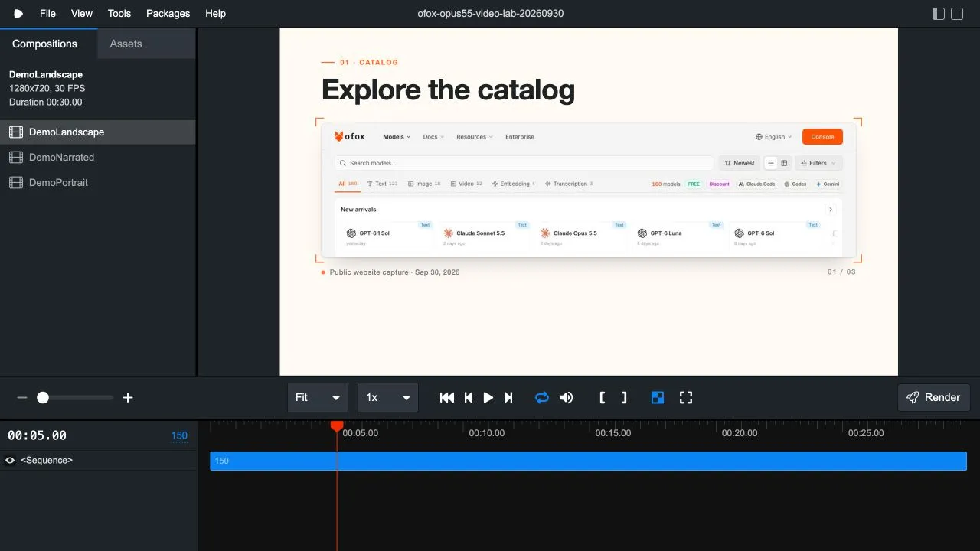Image resolution: width=980 pixels, height=551 pixels.
Task: Select the DemoNarrated composition
Action: tap(98, 157)
